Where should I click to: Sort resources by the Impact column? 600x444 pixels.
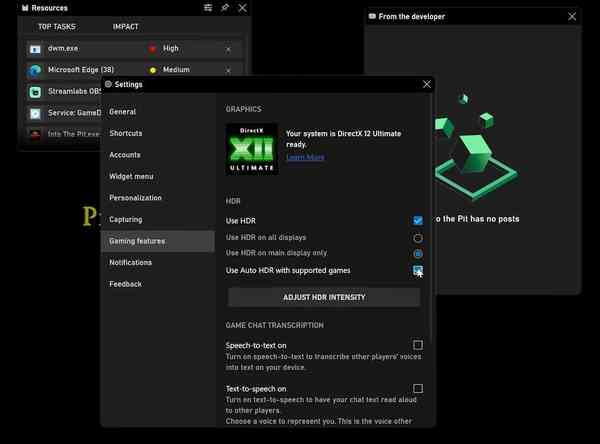point(126,26)
